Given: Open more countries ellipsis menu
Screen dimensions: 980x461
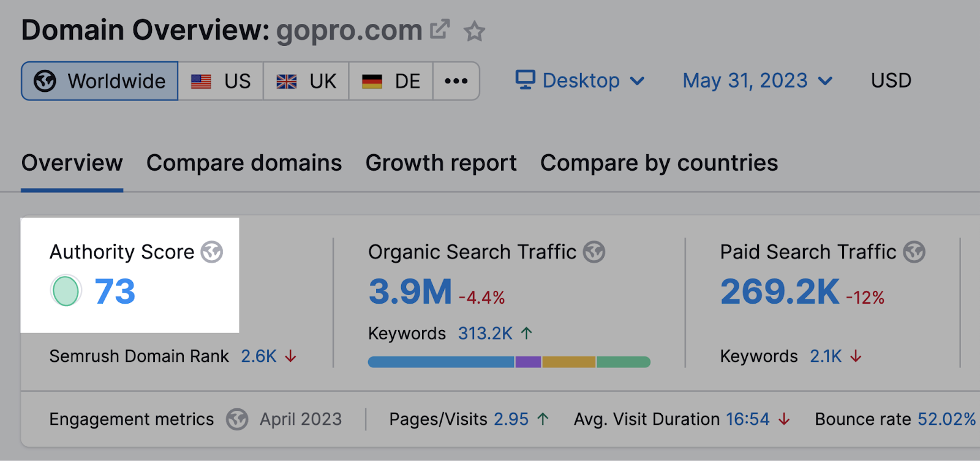Looking at the screenshot, I should pos(456,81).
